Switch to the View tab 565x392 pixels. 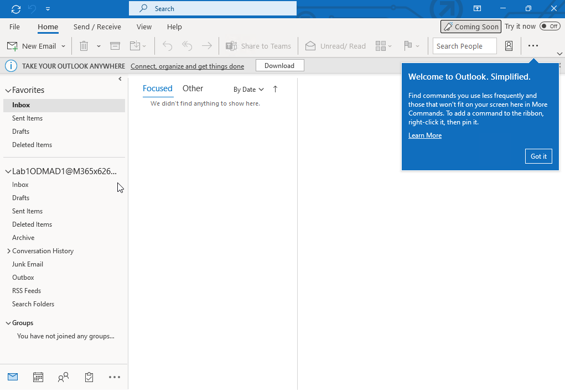(x=144, y=27)
